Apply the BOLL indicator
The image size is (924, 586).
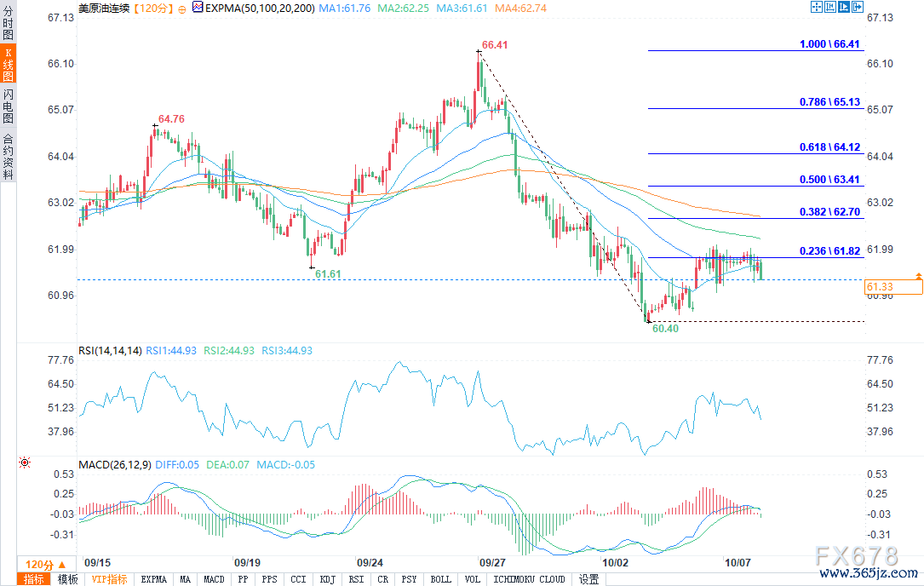pos(440,579)
